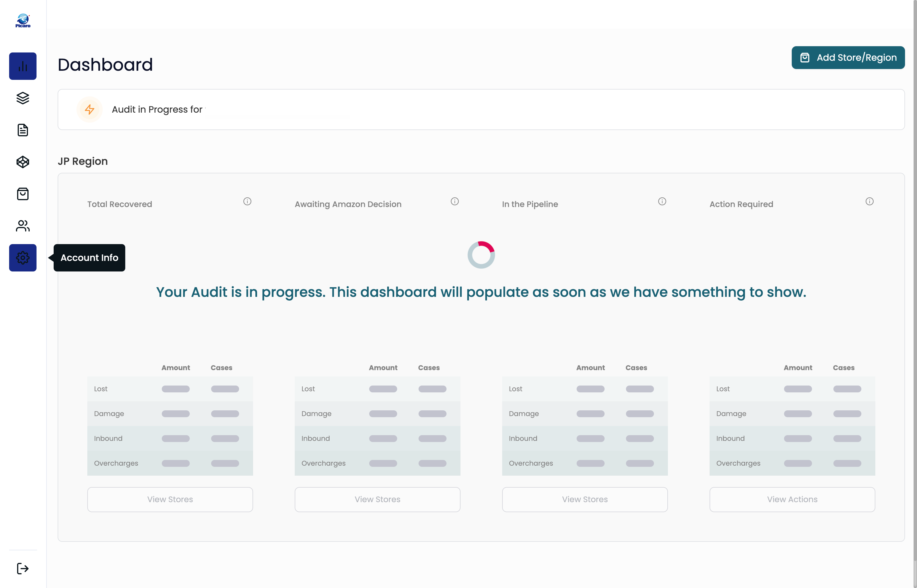Image resolution: width=917 pixels, height=588 pixels.
Task: Click the Dashboard page title
Action: (105, 64)
